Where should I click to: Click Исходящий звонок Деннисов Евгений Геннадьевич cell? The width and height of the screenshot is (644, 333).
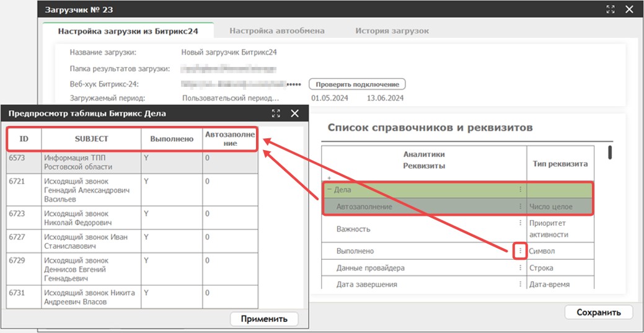click(x=91, y=269)
